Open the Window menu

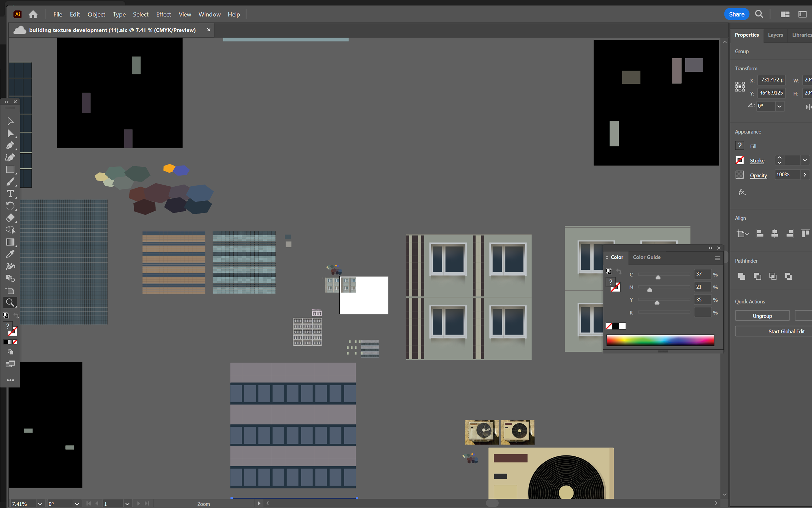coord(209,14)
